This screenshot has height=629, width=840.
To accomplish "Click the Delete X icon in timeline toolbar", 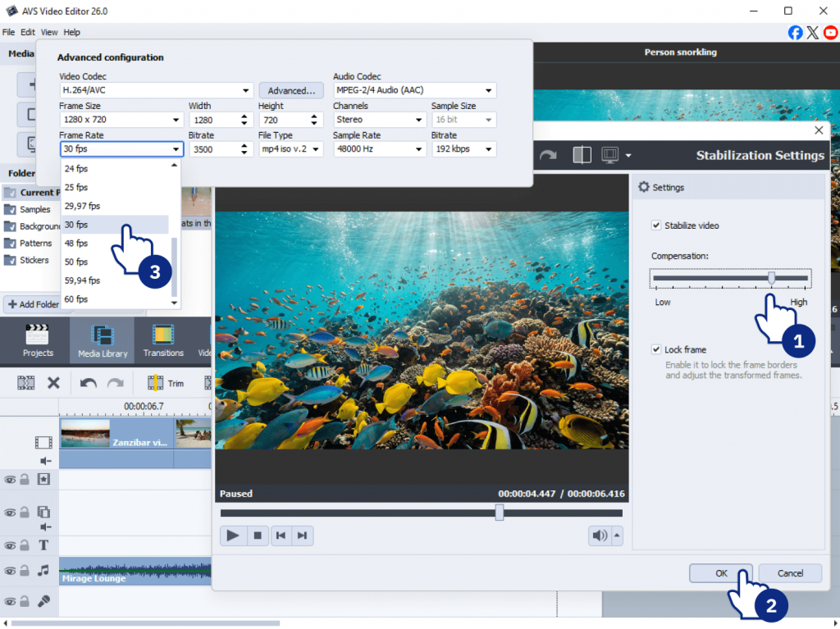I will point(53,382).
